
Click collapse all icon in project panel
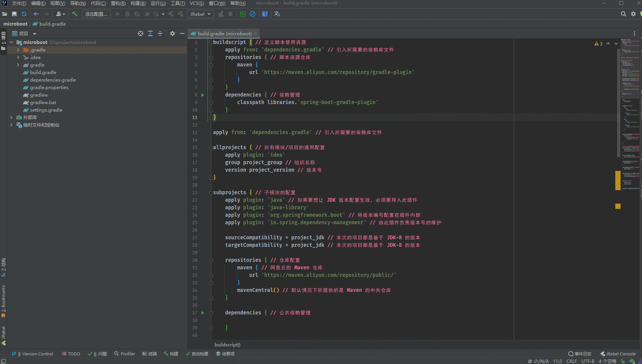(x=160, y=33)
